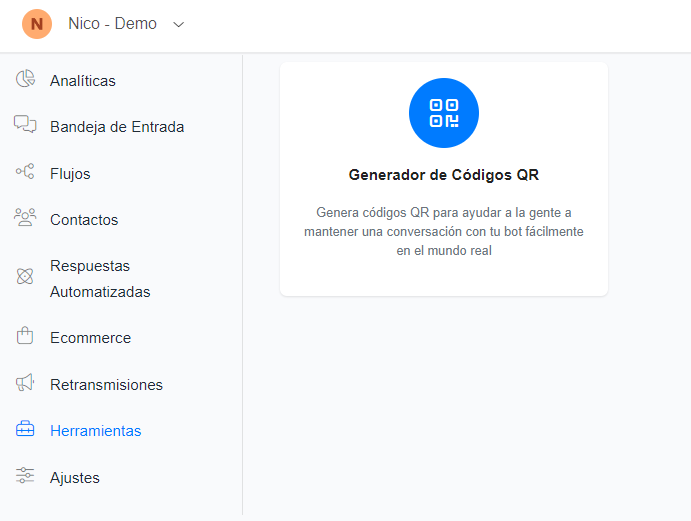Open the Generador de Códigos QR title
This screenshot has width=691, height=521.
coord(444,175)
